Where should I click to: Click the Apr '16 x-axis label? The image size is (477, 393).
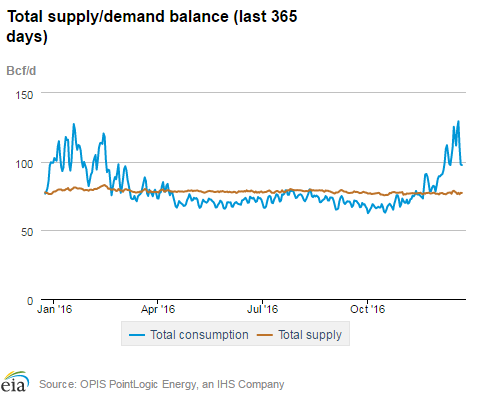click(158, 309)
